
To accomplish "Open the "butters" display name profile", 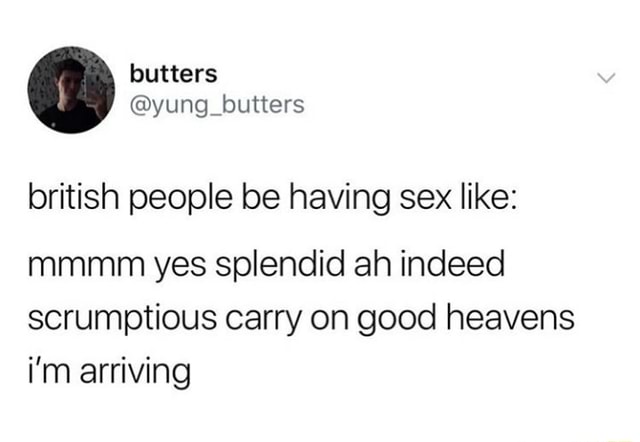I will tap(173, 74).
